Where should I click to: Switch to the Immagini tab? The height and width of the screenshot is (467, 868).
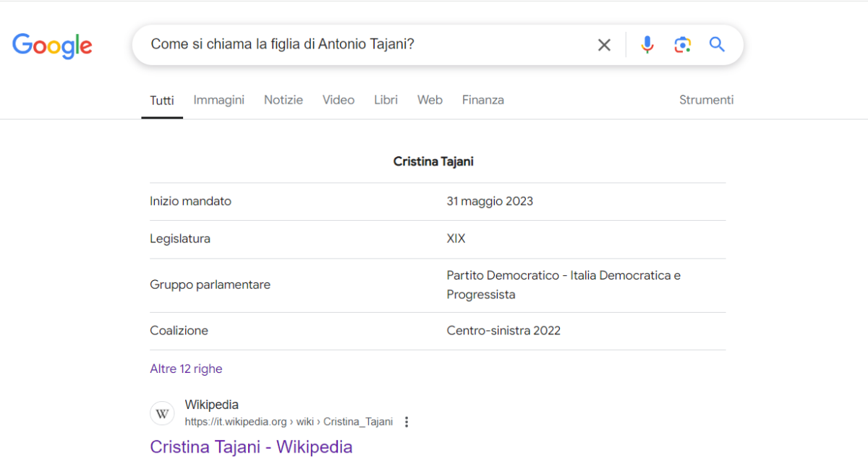tap(218, 100)
